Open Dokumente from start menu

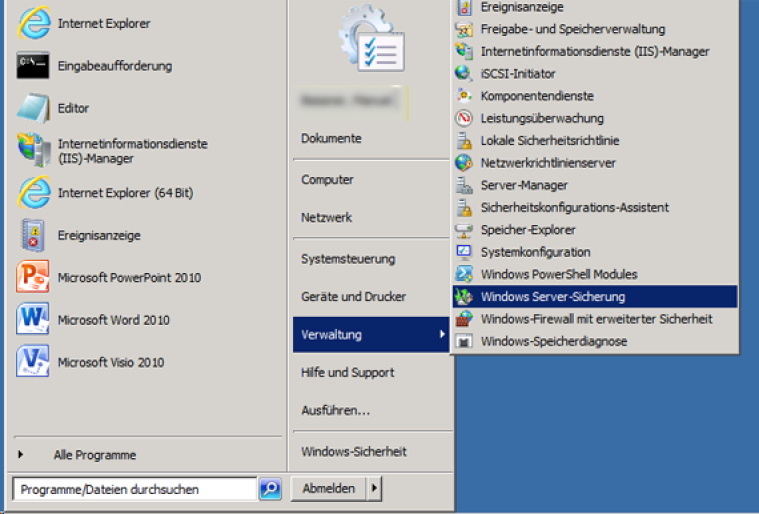click(x=331, y=138)
